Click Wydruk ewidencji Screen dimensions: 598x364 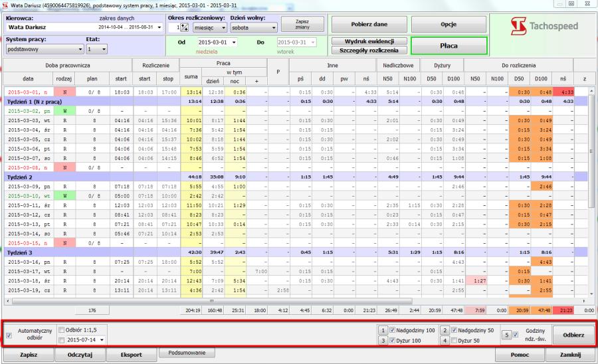tap(369, 41)
